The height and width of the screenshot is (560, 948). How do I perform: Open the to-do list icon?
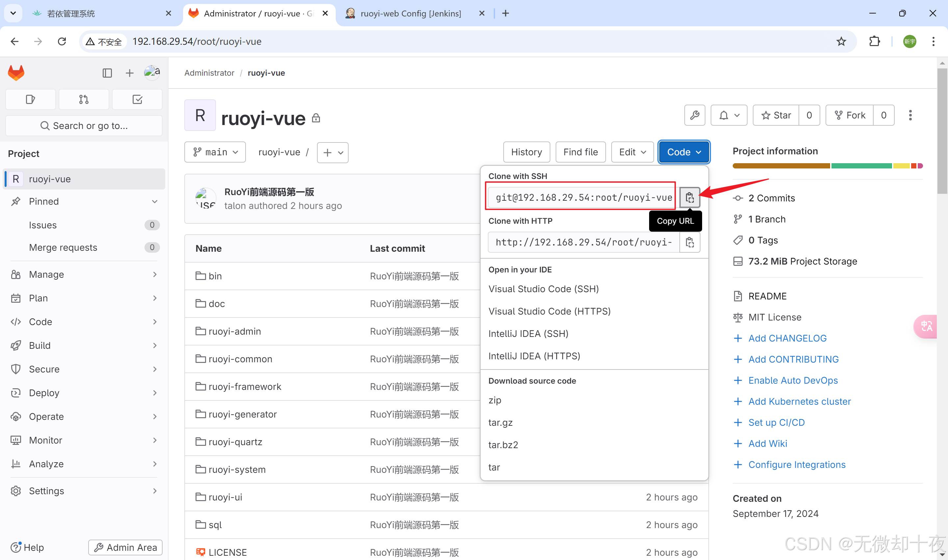(137, 99)
